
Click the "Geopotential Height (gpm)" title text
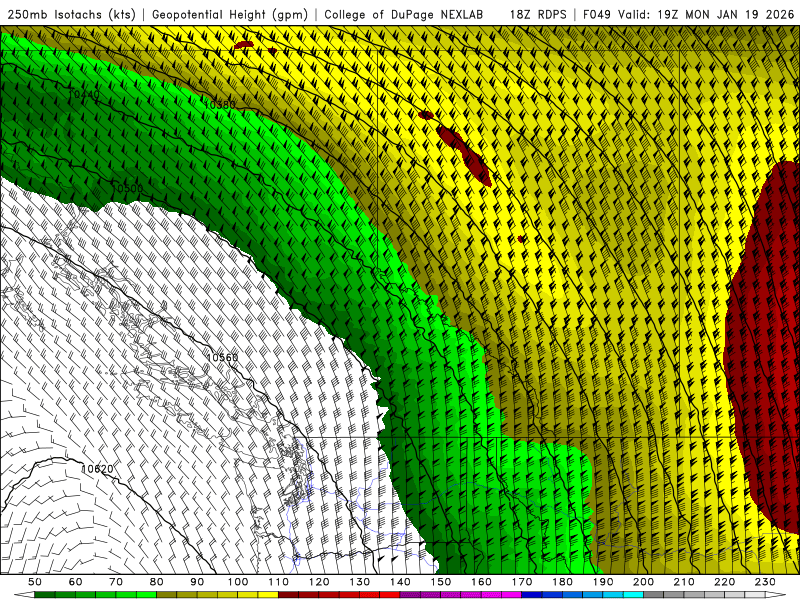[x=230, y=15]
